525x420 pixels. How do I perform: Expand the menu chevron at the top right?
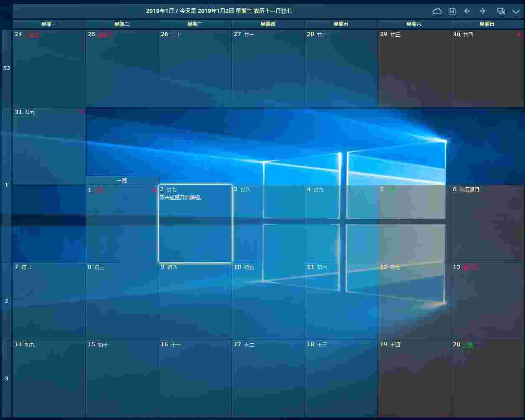click(516, 11)
